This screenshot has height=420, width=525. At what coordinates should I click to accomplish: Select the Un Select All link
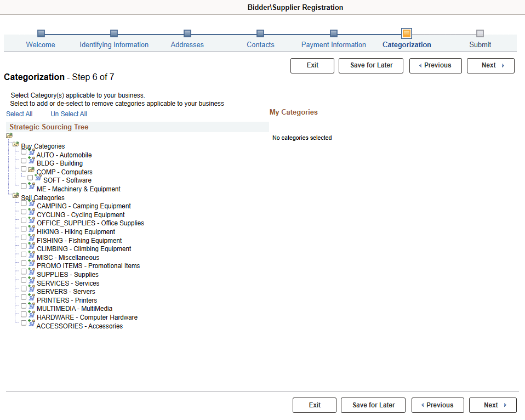(69, 113)
